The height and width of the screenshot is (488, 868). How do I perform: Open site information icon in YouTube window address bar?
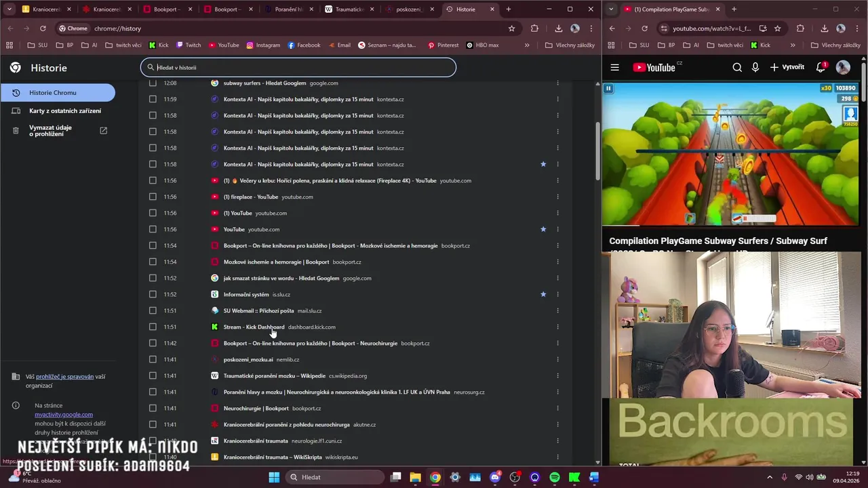(x=663, y=28)
